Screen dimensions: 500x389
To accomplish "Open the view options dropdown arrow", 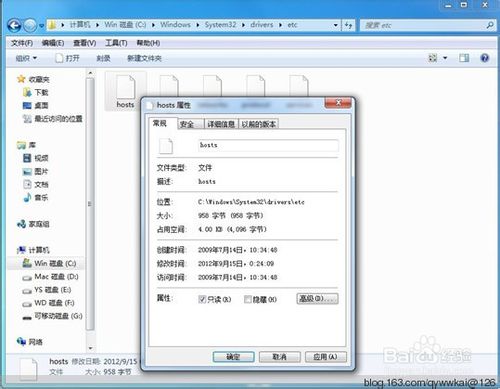I will [x=445, y=58].
